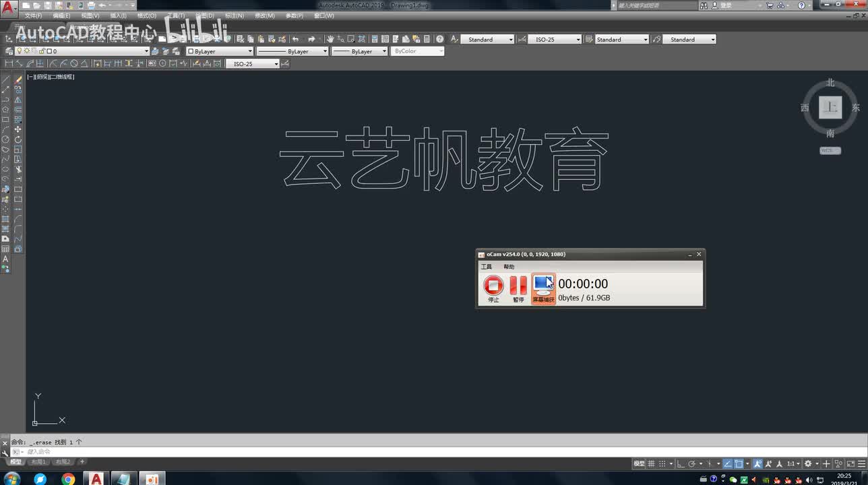Toggle 模型 model space button in status bar

[x=640, y=463]
